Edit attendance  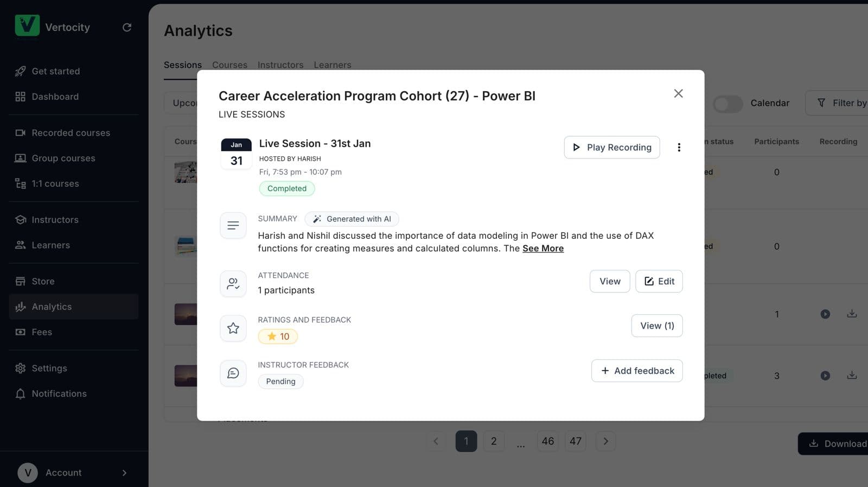pyautogui.click(x=659, y=281)
